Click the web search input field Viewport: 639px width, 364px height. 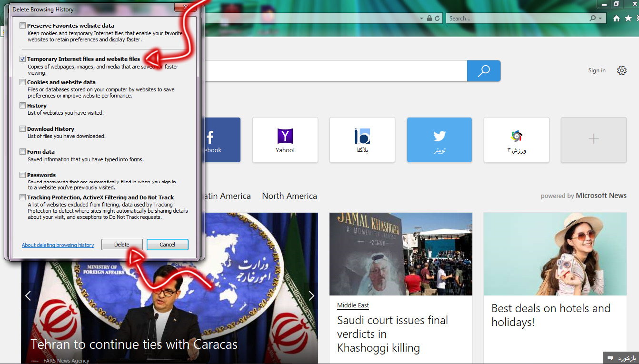coord(336,71)
